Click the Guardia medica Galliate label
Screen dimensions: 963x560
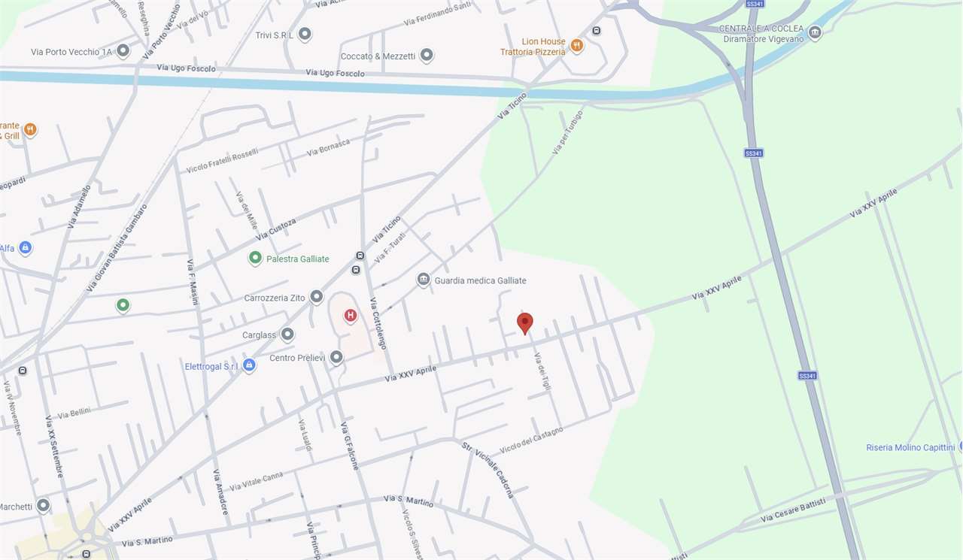click(481, 280)
